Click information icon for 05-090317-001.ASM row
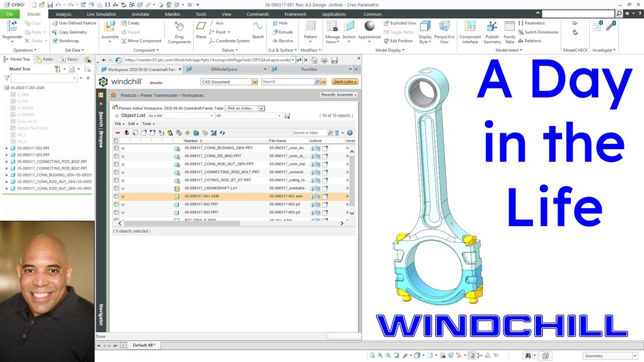 coord(312,197)
